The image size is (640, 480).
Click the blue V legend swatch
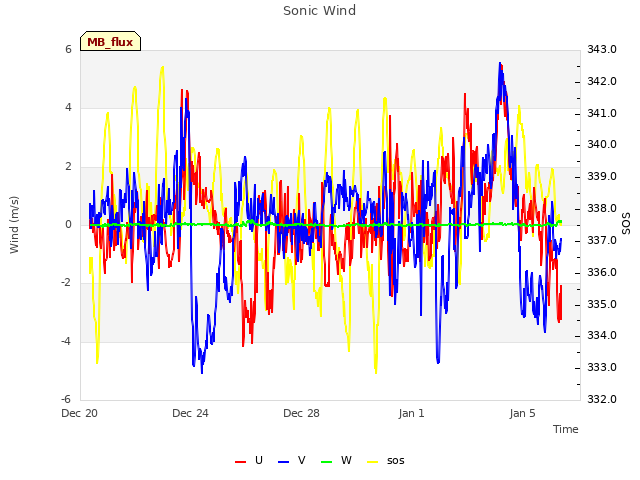point(283,461)
